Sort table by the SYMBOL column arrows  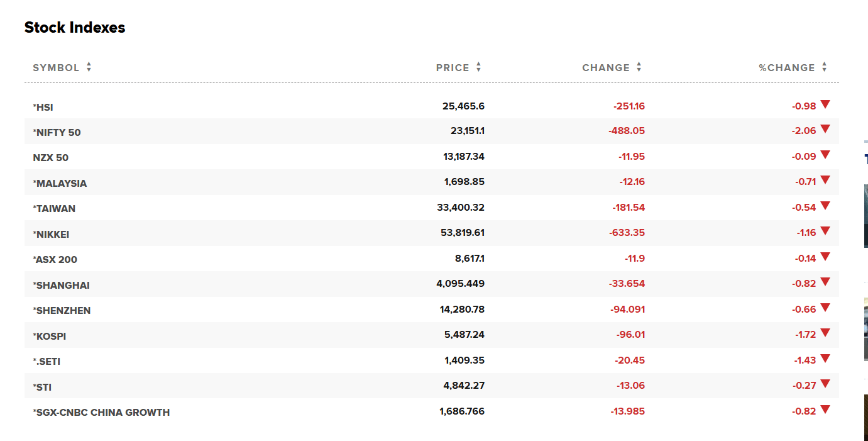89,67
